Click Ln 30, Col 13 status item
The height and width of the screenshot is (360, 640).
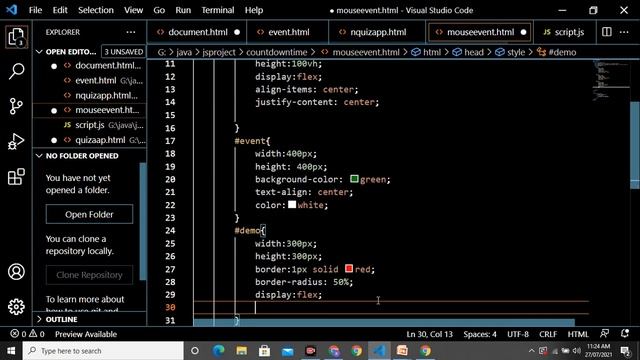point(429,334)
